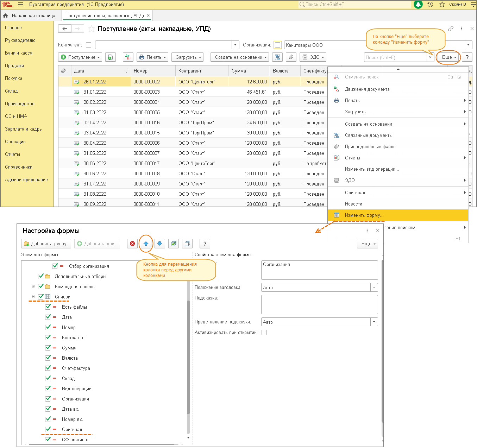Move element up with blue arrow
This screenshot has width=477, height=448.
[146, 244]
